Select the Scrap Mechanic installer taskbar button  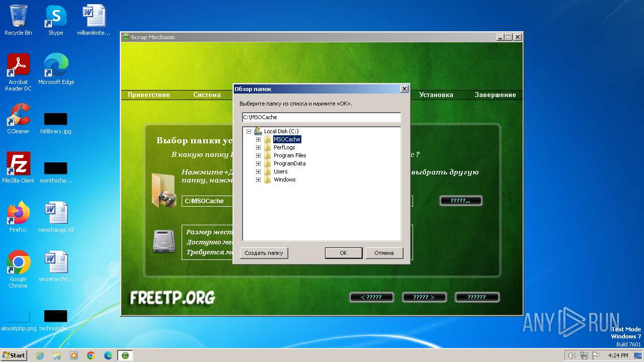coord(125,355)
